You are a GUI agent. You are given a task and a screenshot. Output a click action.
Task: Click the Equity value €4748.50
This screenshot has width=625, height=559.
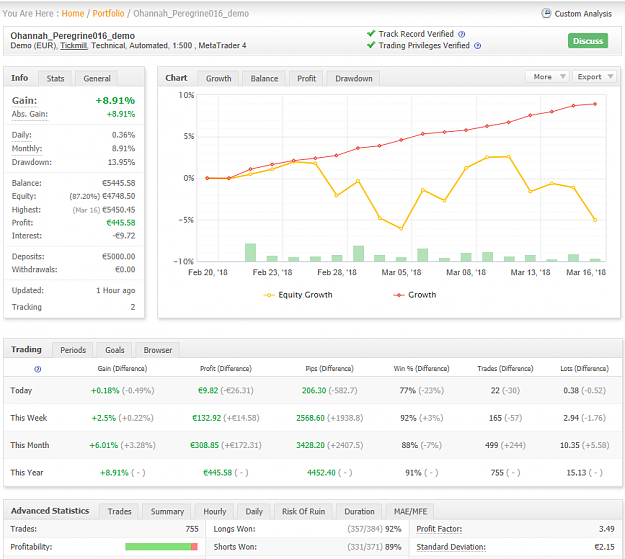click(118, 196)
